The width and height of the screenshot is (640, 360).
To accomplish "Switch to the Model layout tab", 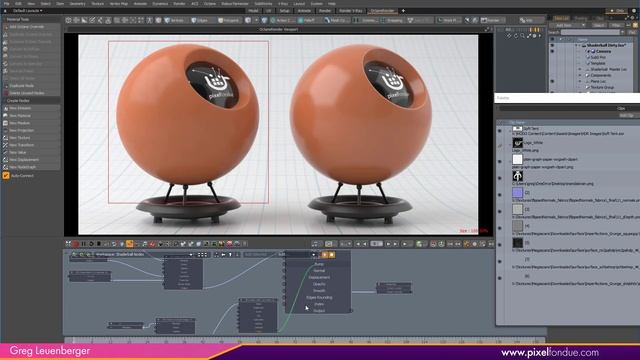I will pos(253,11).
